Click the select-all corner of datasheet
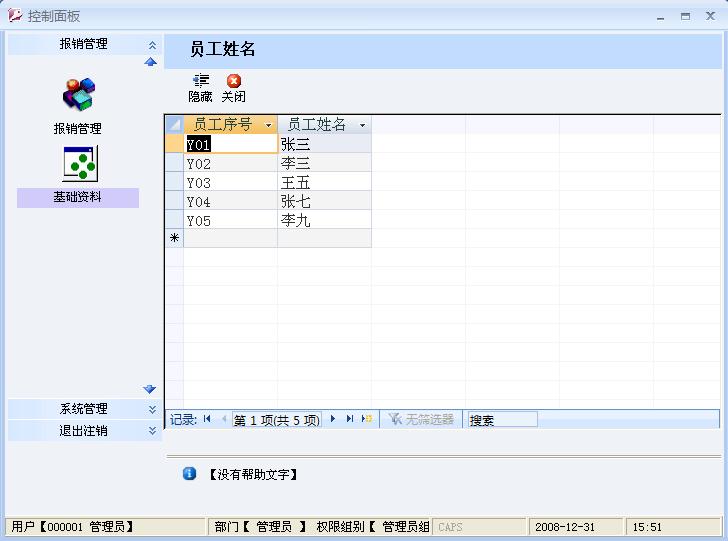728x541 pixels. (175, 124)
